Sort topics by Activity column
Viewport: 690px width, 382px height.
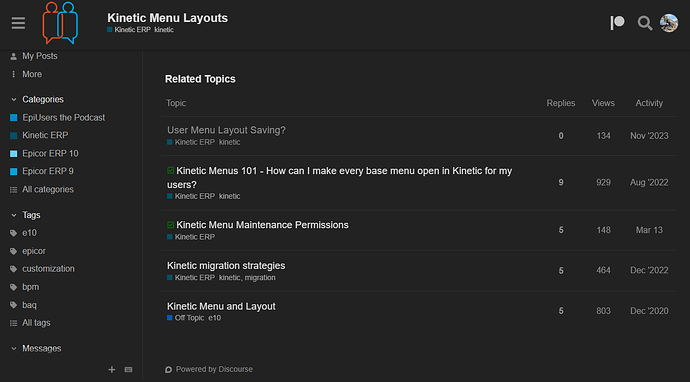649,103
